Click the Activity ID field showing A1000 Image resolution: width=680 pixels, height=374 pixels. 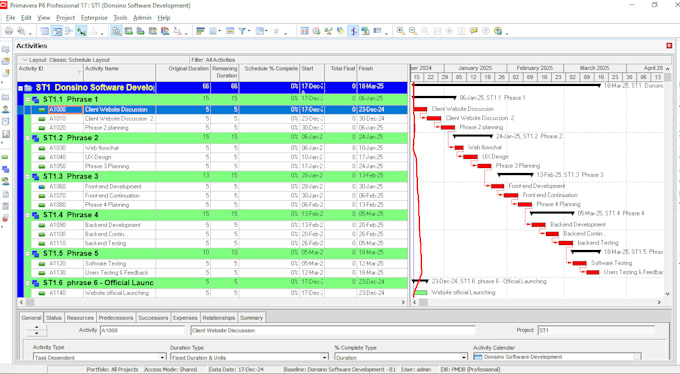click(142, 330)
